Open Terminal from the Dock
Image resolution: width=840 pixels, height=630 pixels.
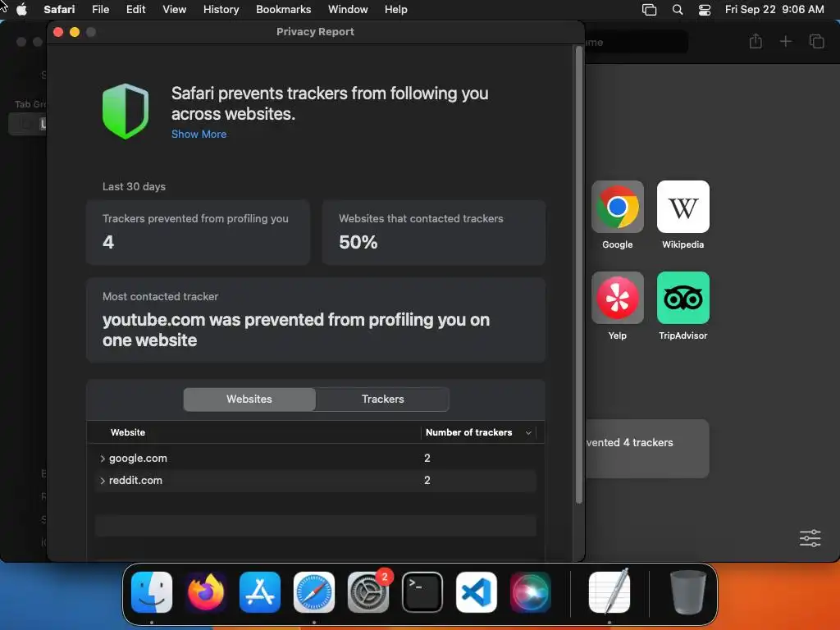tap(422, 592)
